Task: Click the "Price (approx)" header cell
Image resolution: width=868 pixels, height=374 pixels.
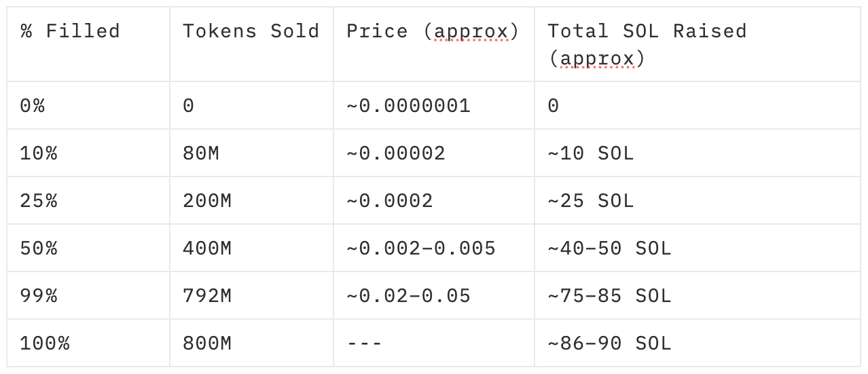Action: click(433, 31)
